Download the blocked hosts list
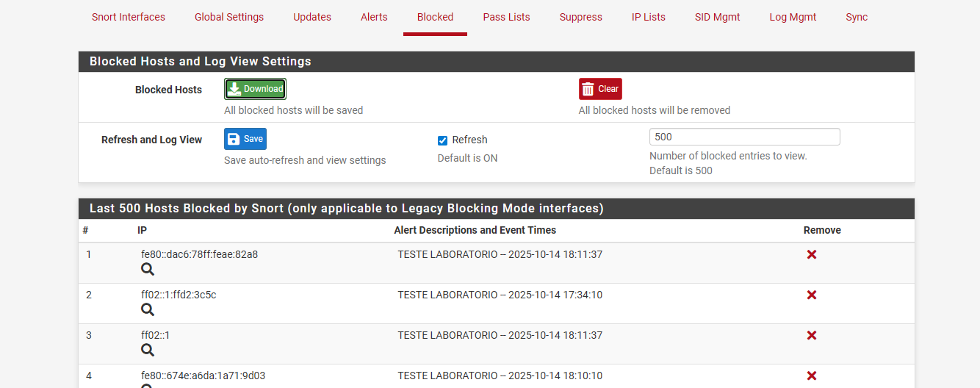 point(255,89)
